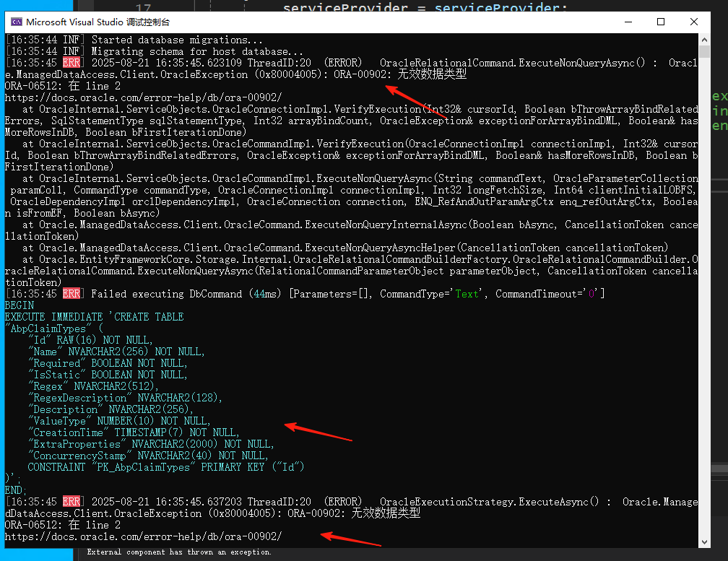The height and width of the screenshot is (561, 728).
Task: Open the docs.oracle.com URL above the stack trace
Action: (143, 97)
